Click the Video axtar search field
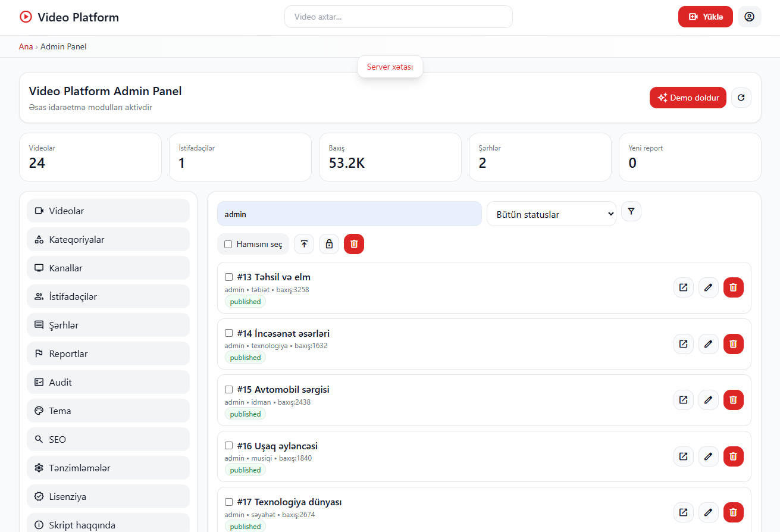This screenshot has width=780, height=532. point(398,17)
